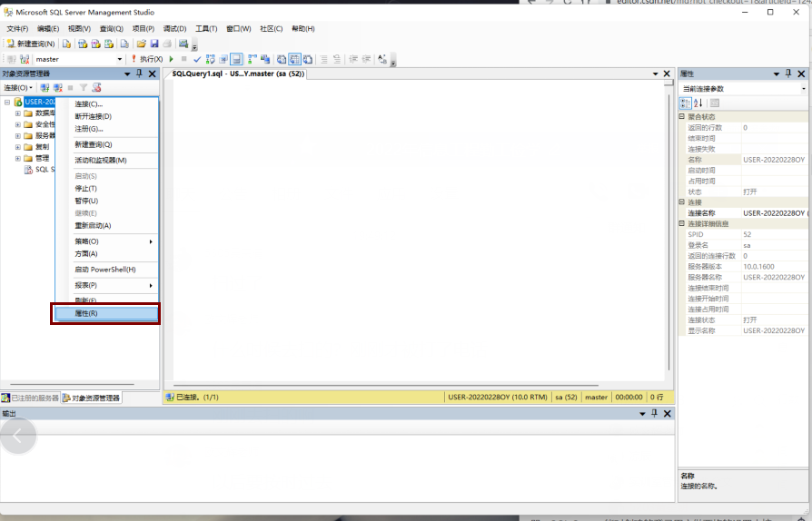
Task: Click the comment out lines icon
Action: [x=323, y=59]
